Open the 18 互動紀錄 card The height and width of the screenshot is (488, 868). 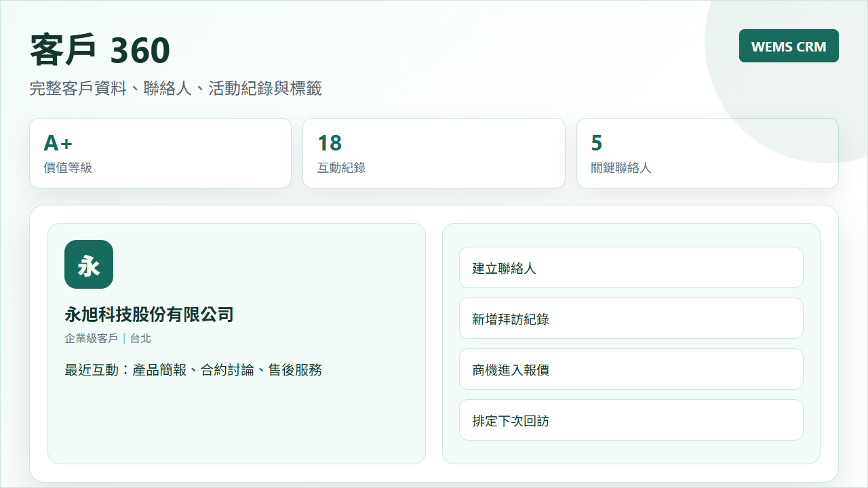click(x=434, y=153)
